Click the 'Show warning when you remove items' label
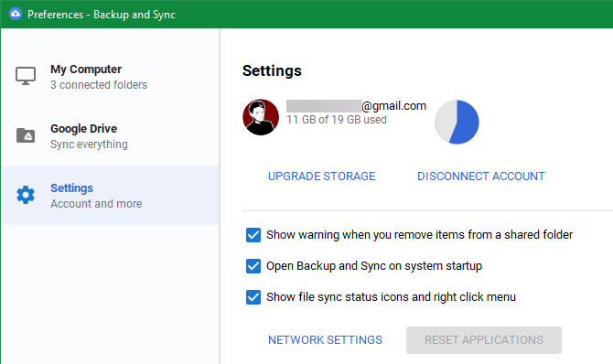 (x=419, y=235)
